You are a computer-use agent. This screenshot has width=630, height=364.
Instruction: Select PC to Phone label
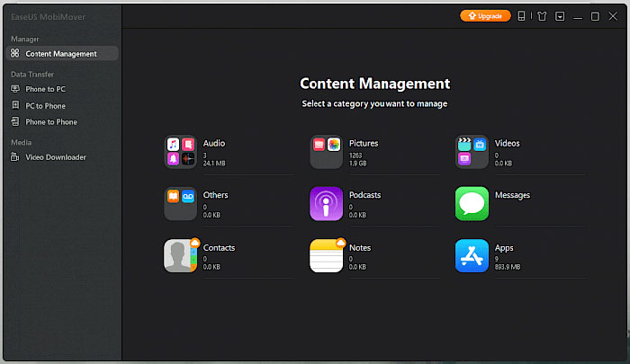coord(45,106)
